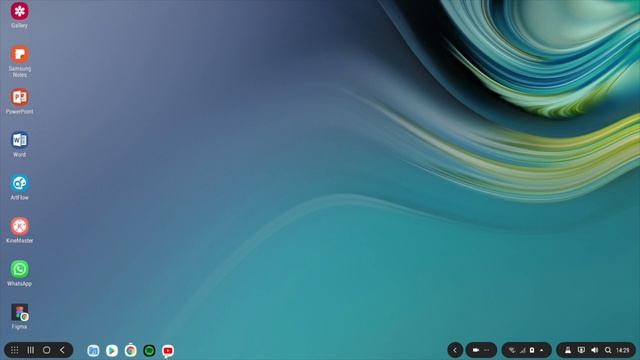Check the mobile signal indicator
640x360 pixels.
(522, 350)
